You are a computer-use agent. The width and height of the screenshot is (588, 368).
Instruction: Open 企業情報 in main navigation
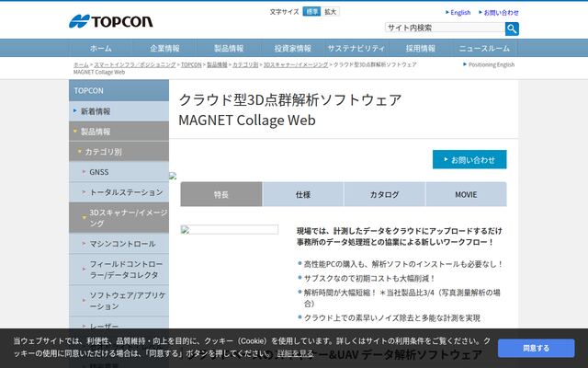coord(164,48)
